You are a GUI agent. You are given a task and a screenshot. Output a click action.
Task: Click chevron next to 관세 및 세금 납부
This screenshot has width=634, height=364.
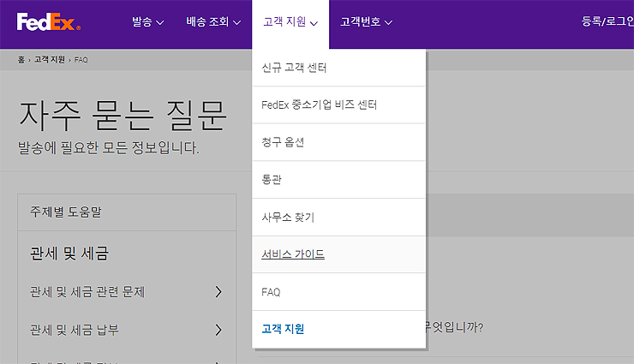tap(218, 330)
